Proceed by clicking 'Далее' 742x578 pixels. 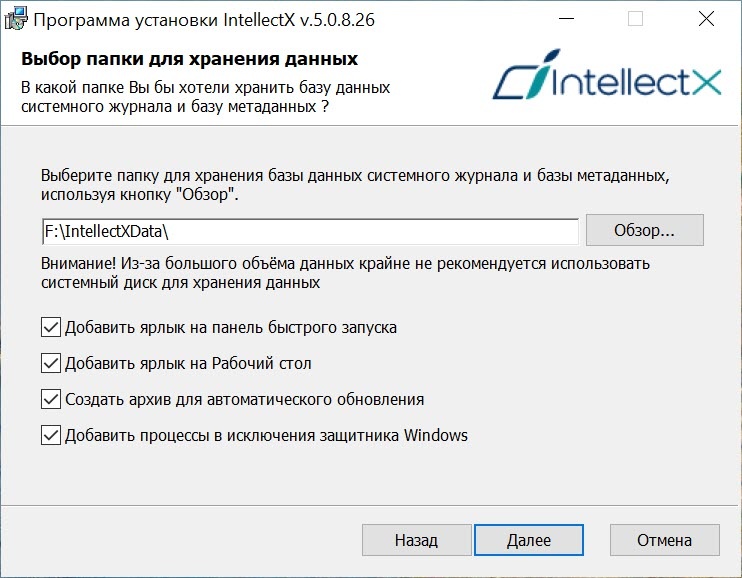click(x=529, y=540)
